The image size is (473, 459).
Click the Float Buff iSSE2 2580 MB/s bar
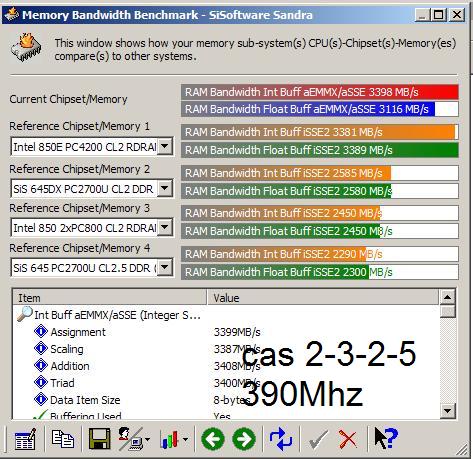[320, 191]
